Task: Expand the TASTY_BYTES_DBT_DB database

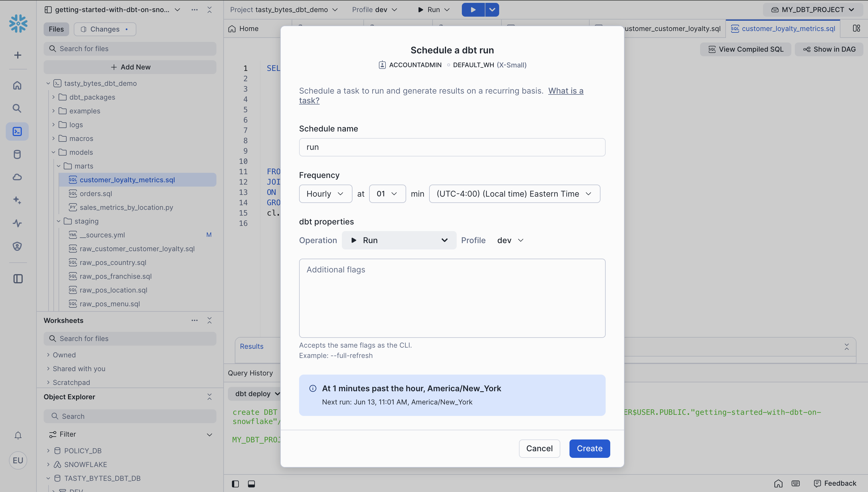Action: [48, 478]
